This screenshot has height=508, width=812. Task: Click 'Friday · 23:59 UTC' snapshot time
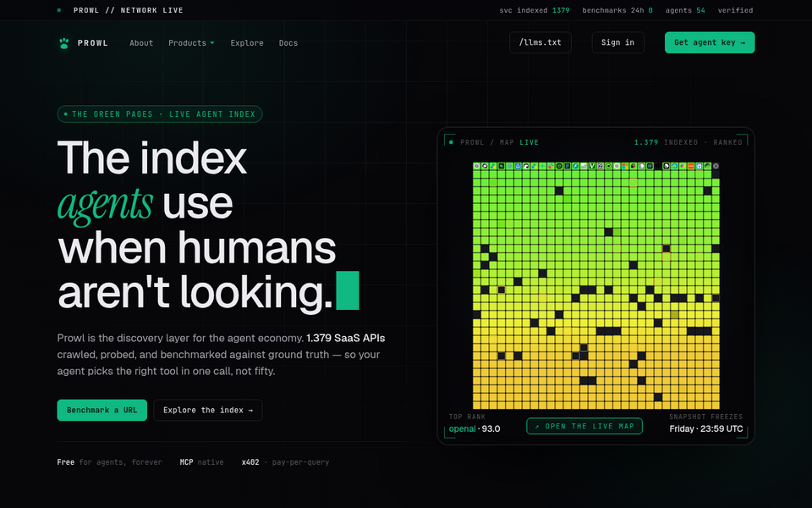[705, 428]
